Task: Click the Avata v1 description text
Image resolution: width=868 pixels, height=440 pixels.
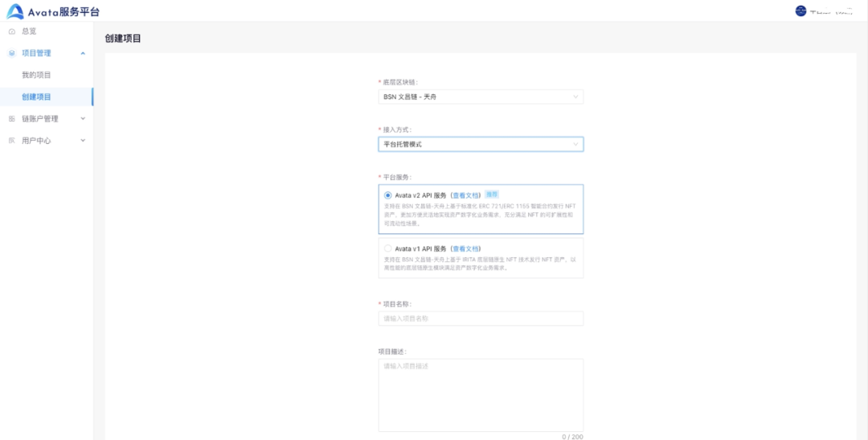Action: 481,263
